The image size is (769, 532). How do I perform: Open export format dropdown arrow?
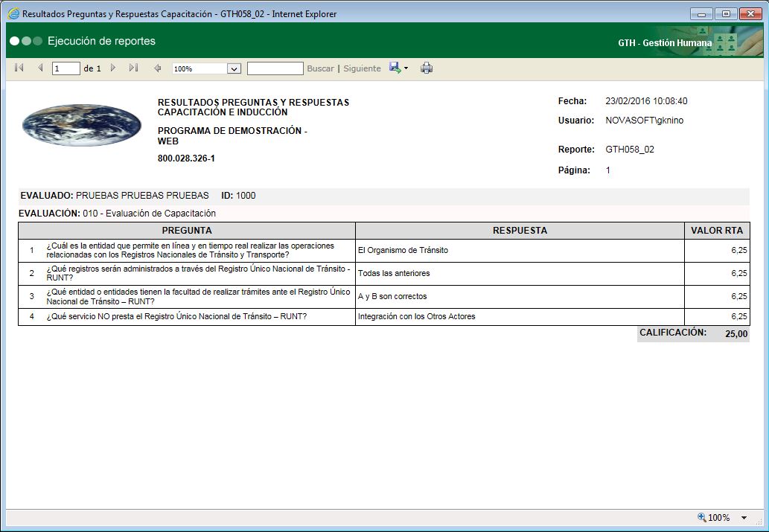[x=406, y=68]
